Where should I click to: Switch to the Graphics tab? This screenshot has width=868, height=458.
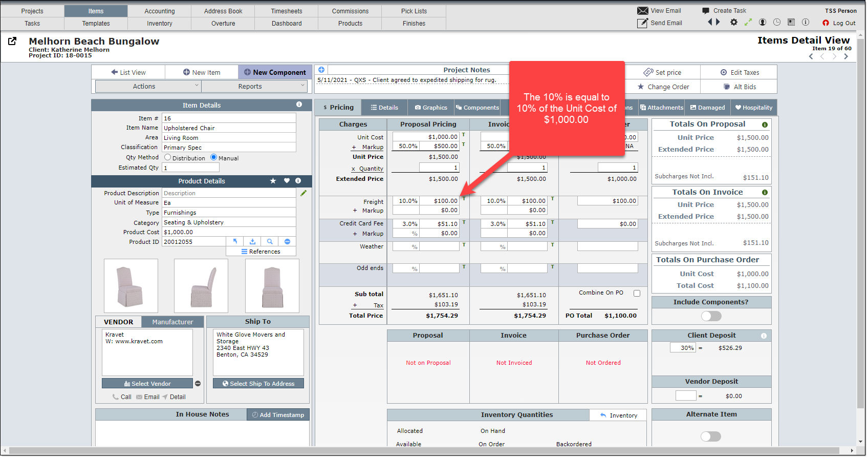(x=431, y=108)
